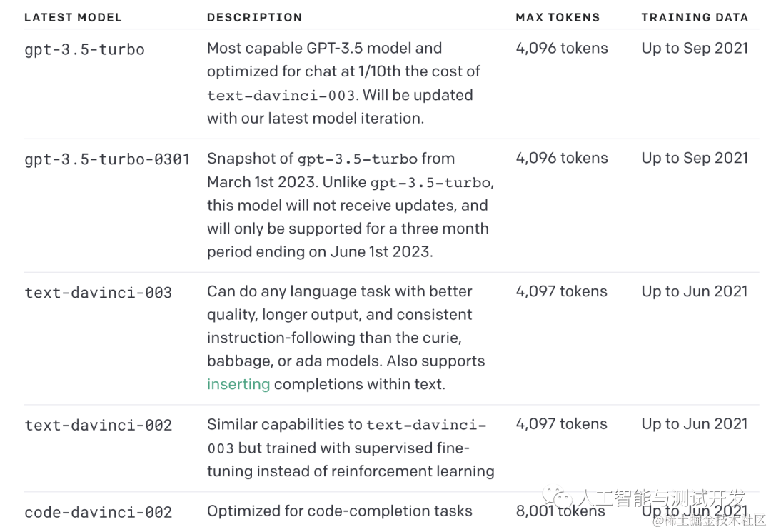This screenshot has height=532, width=771.
Task: Select text-davinci-002 in model column
Action: (99, 426)
